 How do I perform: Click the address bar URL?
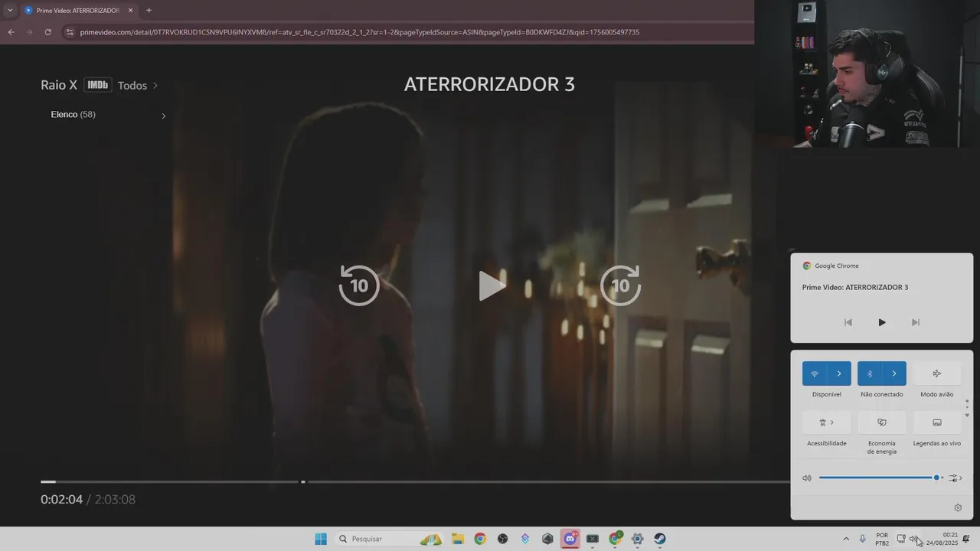click(360, 32)
